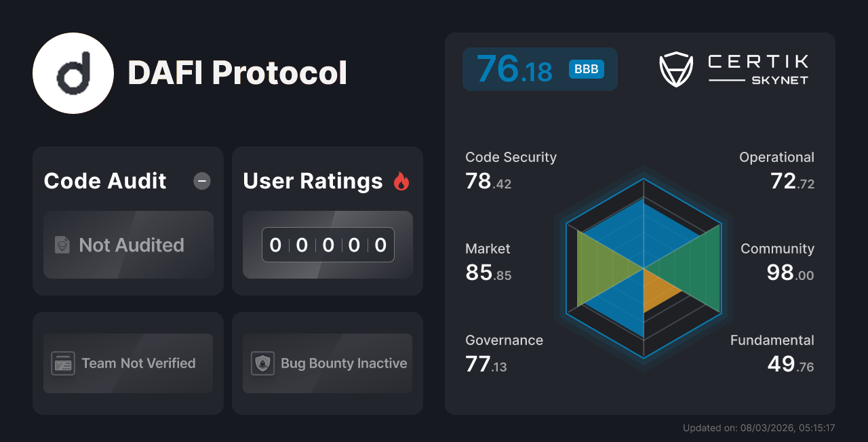Viewport: 868px width, 442px height.
Task: Toggle the Bug Bounty Inactive status card
Action: (327, 363)
